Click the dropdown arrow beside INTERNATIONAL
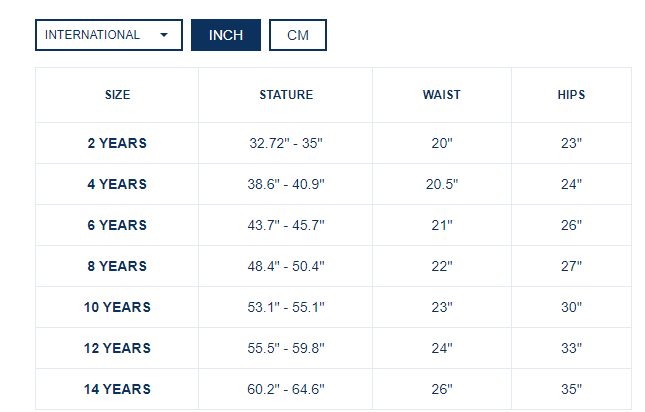The image size is (645, 412). click(x=163, y=35)
